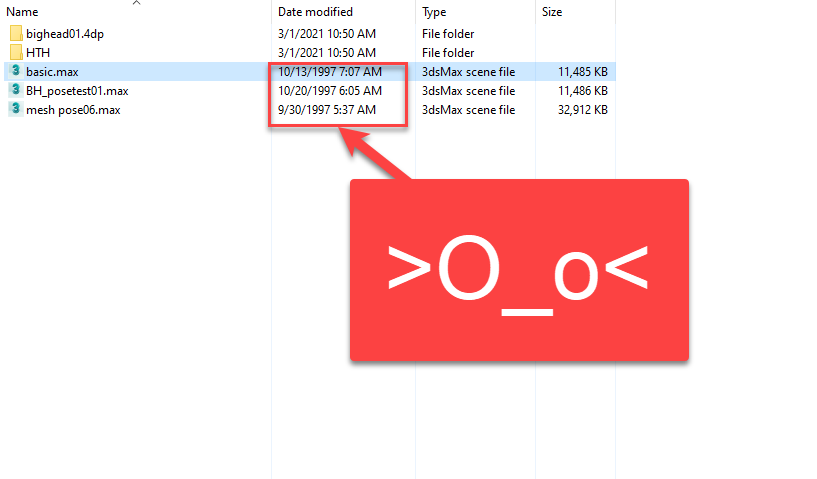817x479 pixels.
Task: Click the date 9/30/1997 5:37 AM
Action: (x=327, y=110)
